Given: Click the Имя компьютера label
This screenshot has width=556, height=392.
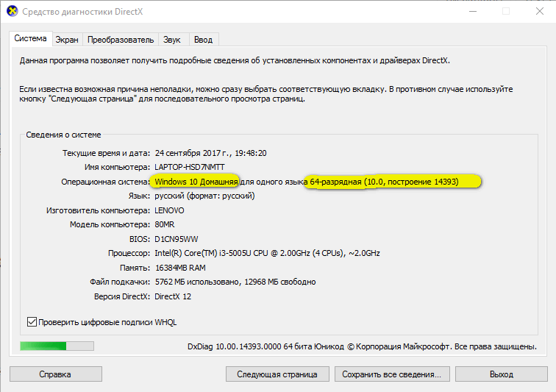Looking at the screenshot, I should pos(118,167).
